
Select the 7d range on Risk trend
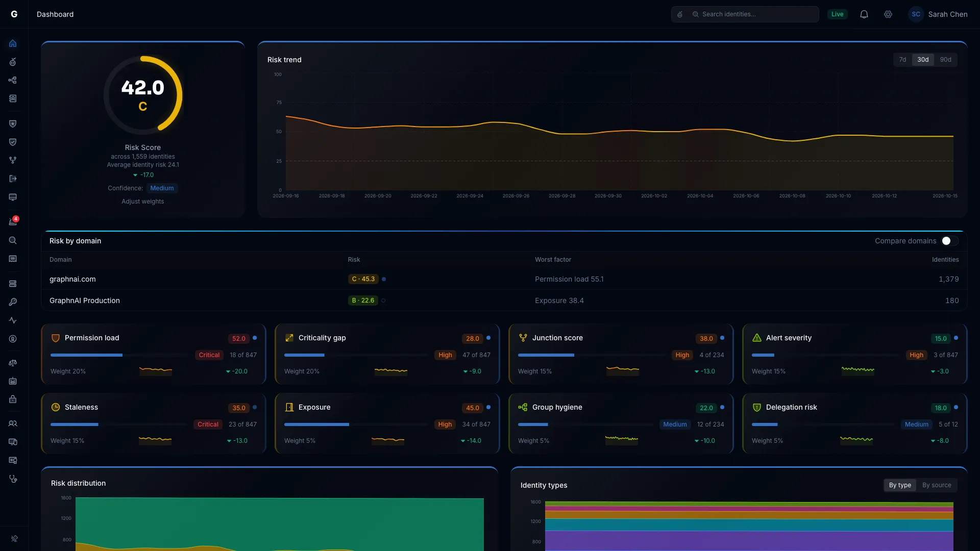[x=902, y=60]
